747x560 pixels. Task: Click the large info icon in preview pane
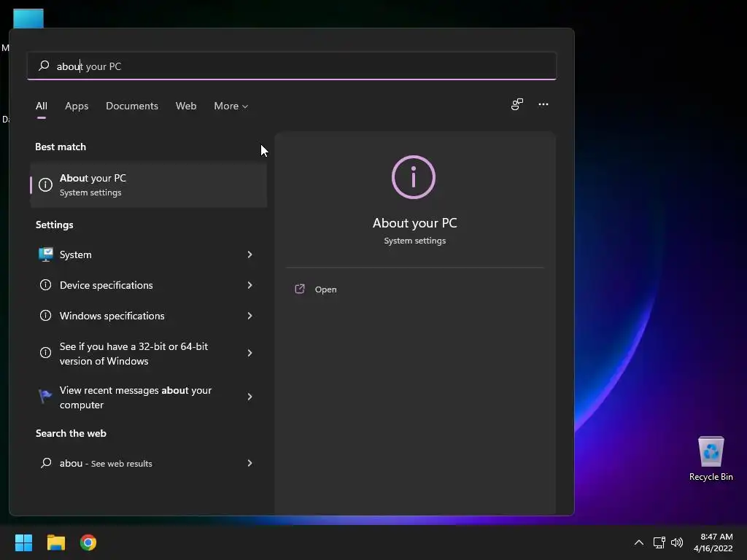[414, 177]
